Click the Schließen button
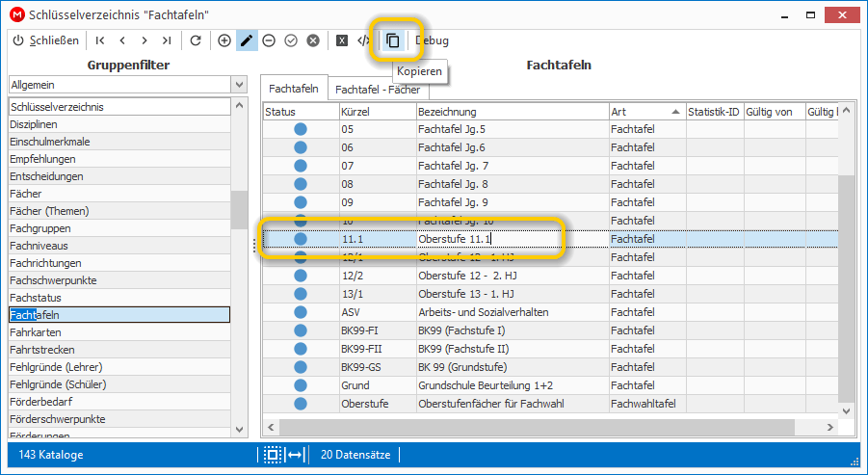The height and width of the screenshot is (475, 868). 46,40
